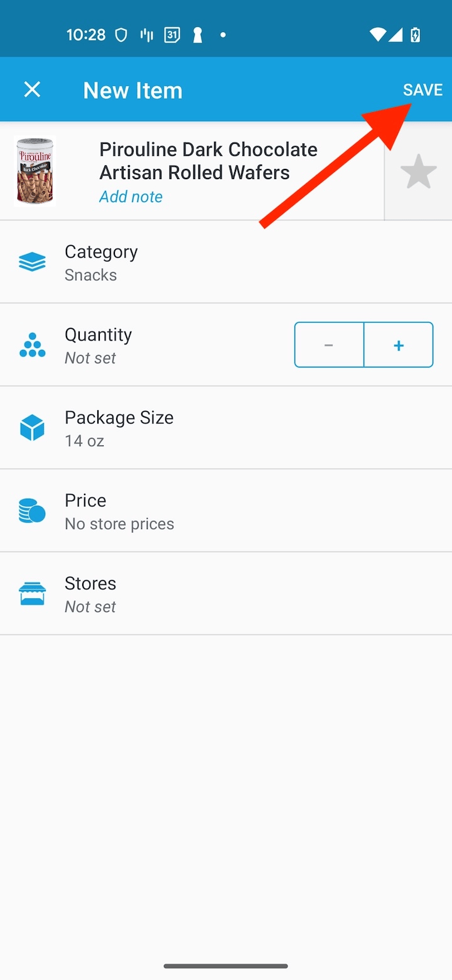Tap the SAVE button
The width and height of the screenshot is (452, 980).
tap(422, 90)
